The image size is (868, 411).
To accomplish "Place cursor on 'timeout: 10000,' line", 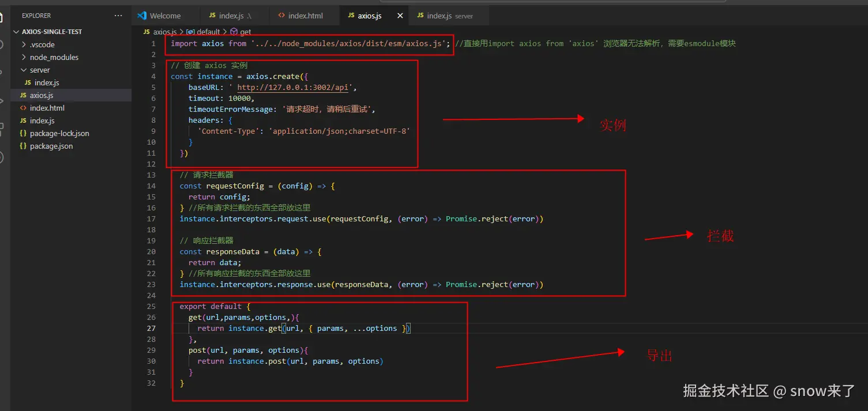I will 221,99.
